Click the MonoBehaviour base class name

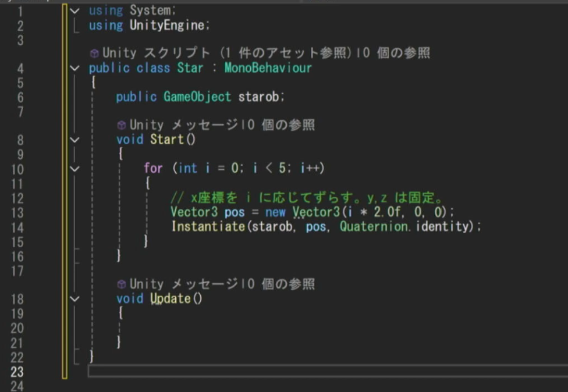pos(268,68)
